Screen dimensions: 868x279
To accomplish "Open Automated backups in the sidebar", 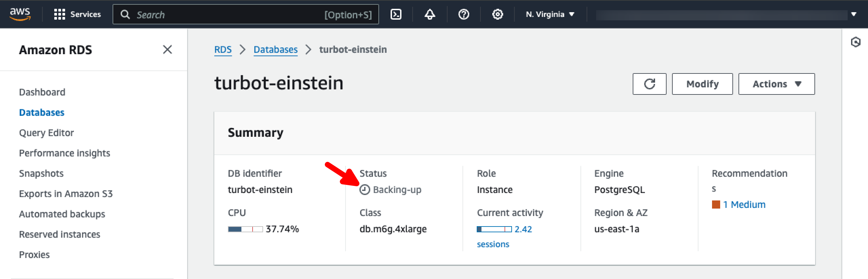I will [62, 214].
